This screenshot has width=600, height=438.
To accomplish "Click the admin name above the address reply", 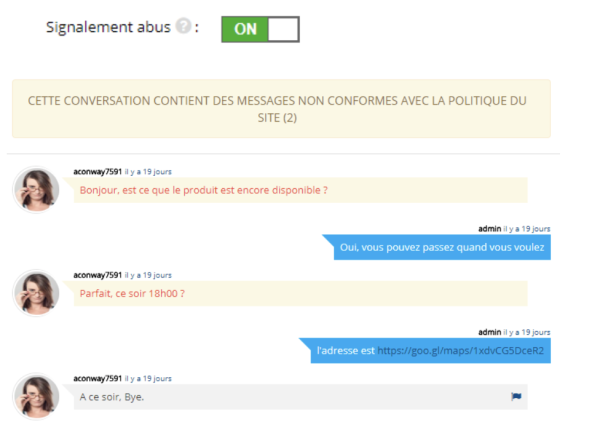I will click(x=489, y=332).
